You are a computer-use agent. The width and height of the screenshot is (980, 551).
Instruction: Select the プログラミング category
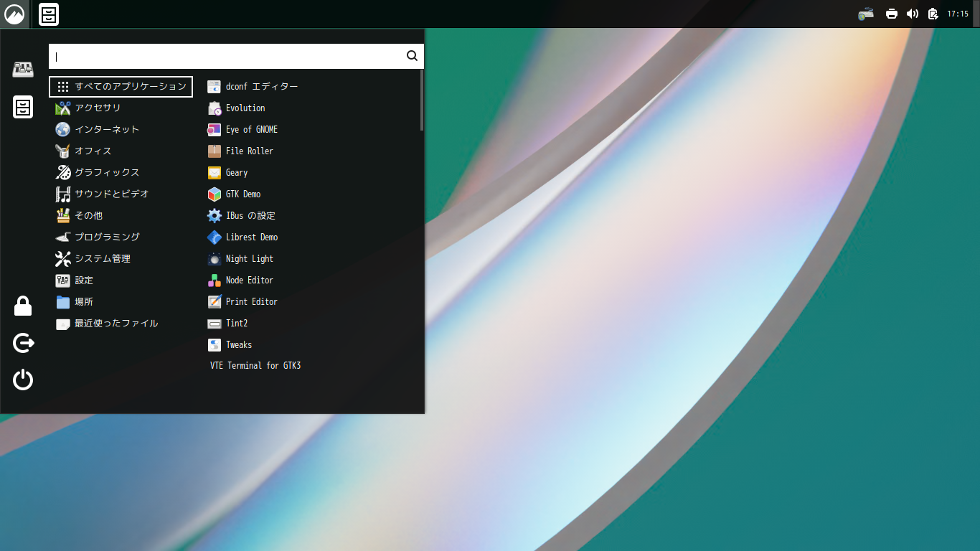tap(121, 237)
